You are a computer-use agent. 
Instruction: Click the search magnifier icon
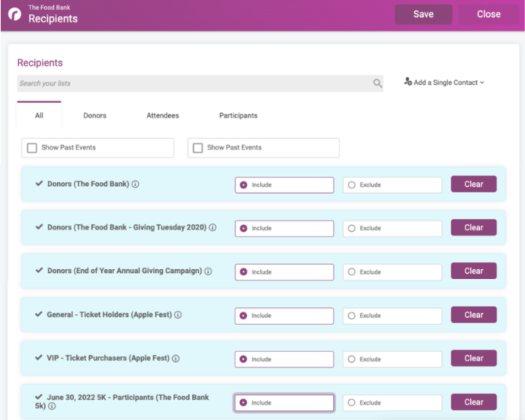pyautogui.click(x=377, y=83)
